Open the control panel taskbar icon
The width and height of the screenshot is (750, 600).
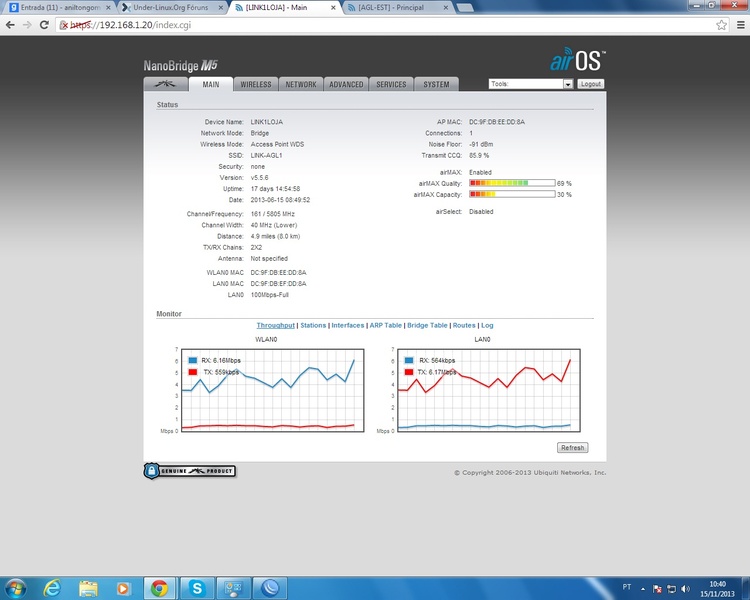233,588
